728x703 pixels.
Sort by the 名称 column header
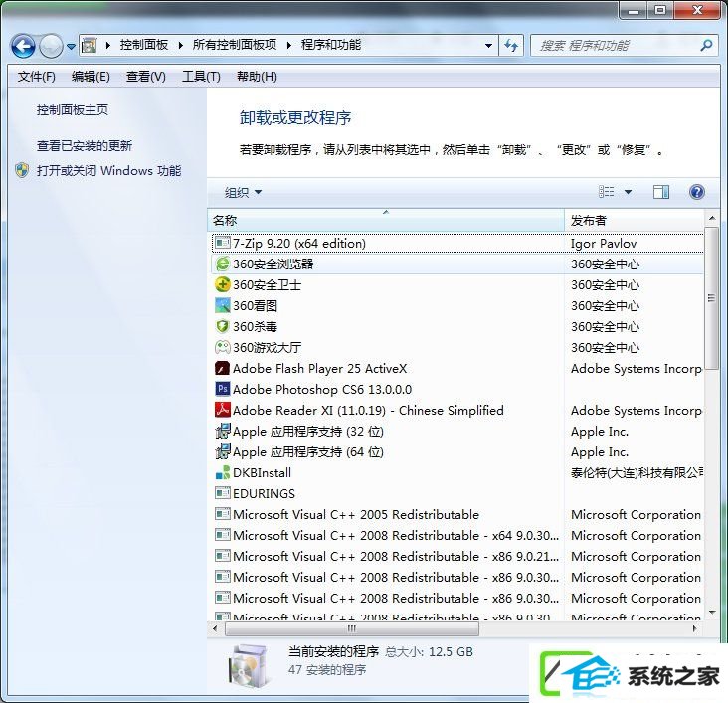click(385, 220)
